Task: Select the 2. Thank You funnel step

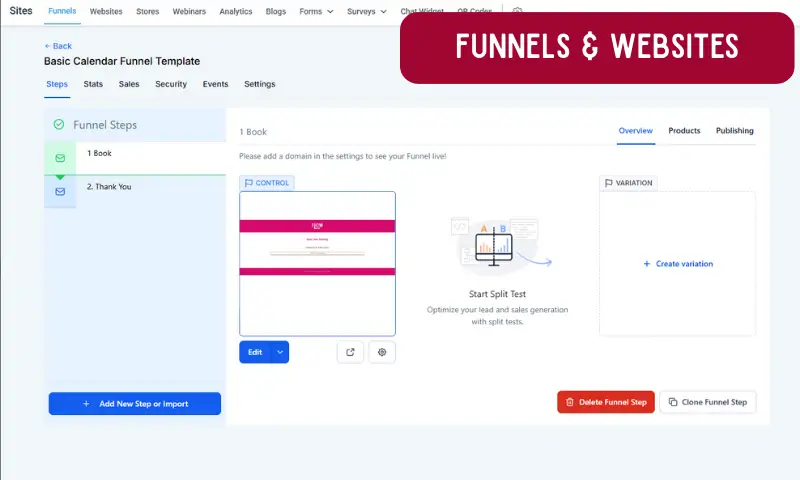Action: pyautogui.click(x=135, y=192)
